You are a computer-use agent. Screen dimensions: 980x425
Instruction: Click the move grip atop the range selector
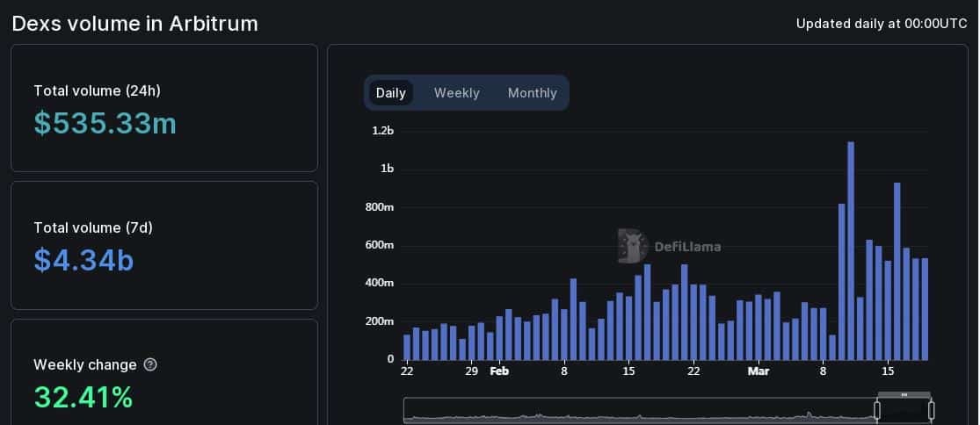click(x=904, y=395)
